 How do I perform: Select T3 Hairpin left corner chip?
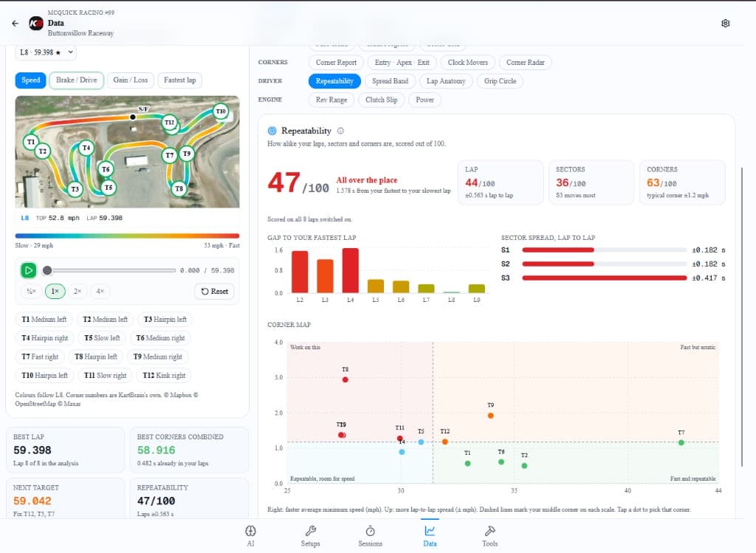click(165, 319)
